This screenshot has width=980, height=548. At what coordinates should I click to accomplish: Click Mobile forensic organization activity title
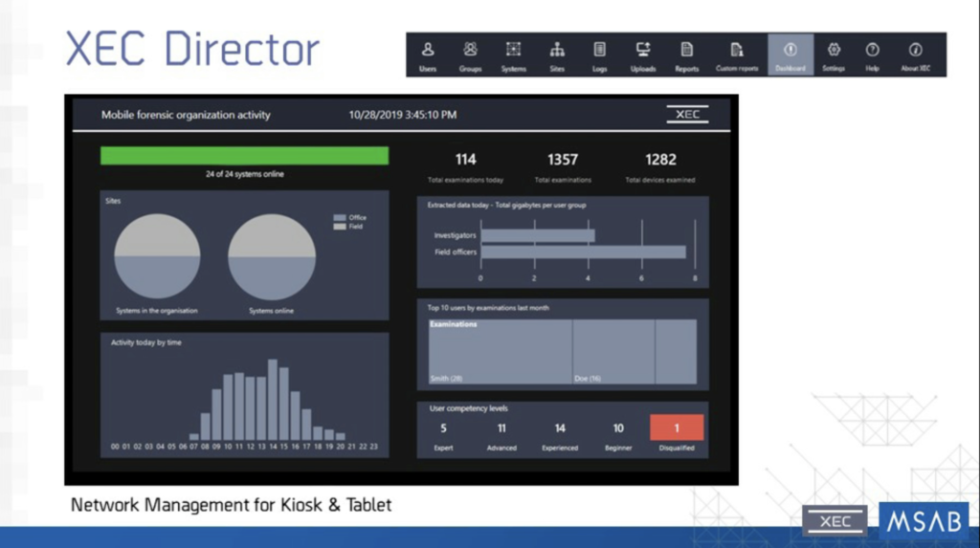coord(186,115)
